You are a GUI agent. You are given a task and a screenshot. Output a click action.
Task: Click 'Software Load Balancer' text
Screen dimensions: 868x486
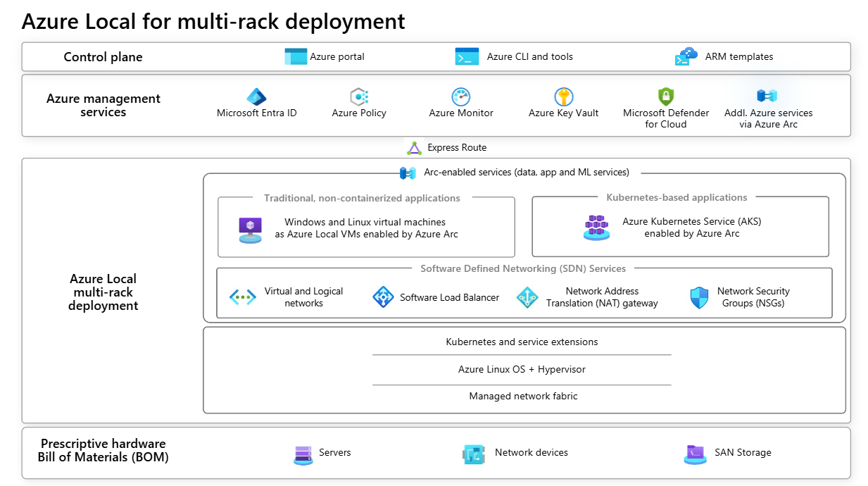tap(450, 297)
